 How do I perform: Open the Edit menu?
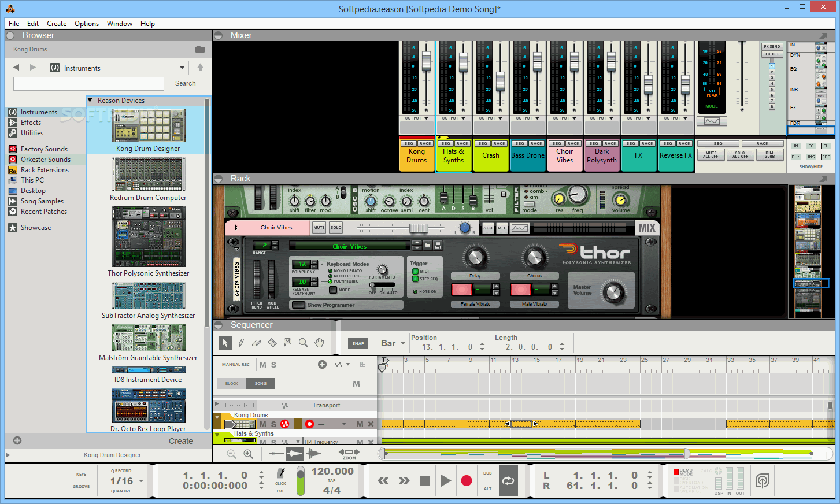tap(33, 24)
